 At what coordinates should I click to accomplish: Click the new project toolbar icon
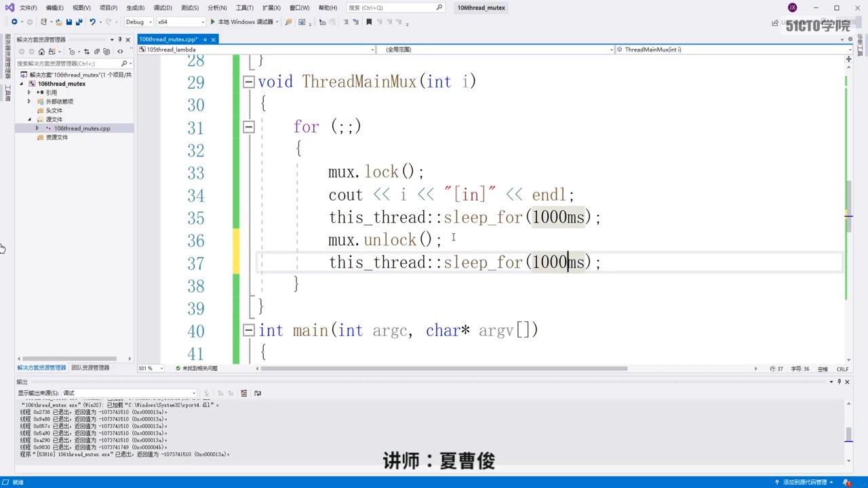(44, 22)
